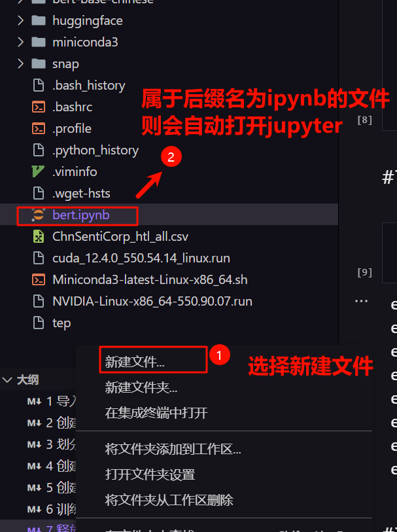
Task: Collapse the 大纲 outline section
Action: (7, 380)
